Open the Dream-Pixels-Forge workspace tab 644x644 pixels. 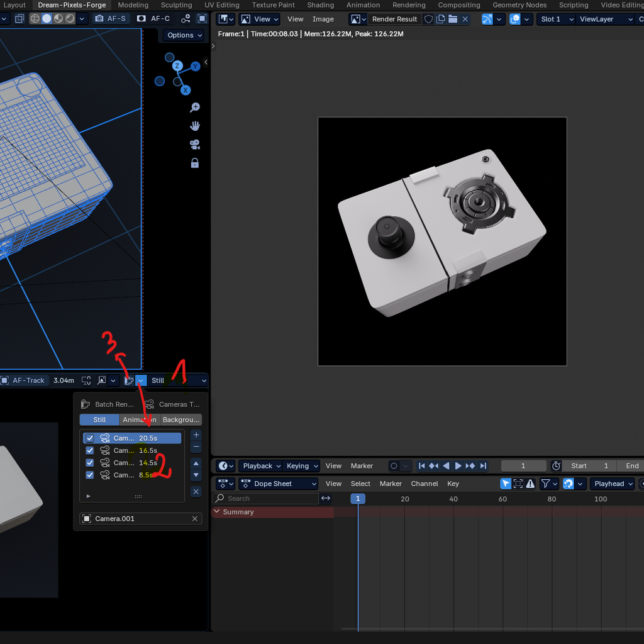coord(72,5)
